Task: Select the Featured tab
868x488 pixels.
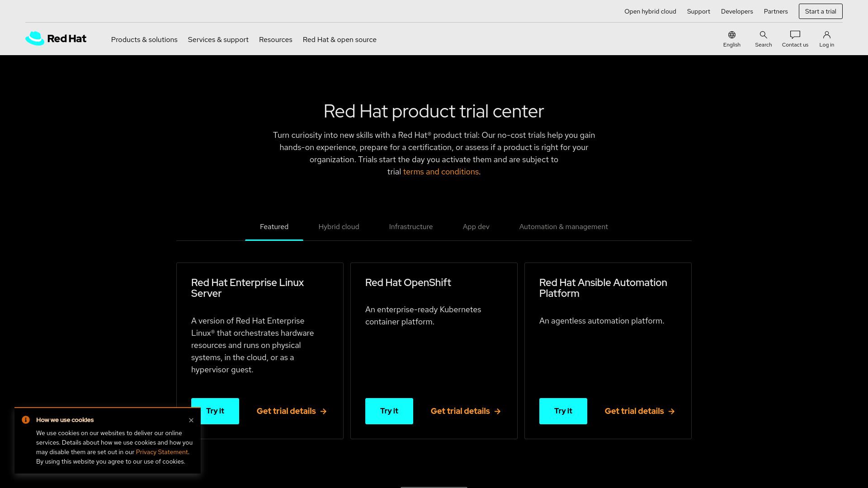Action: [274, 227]
